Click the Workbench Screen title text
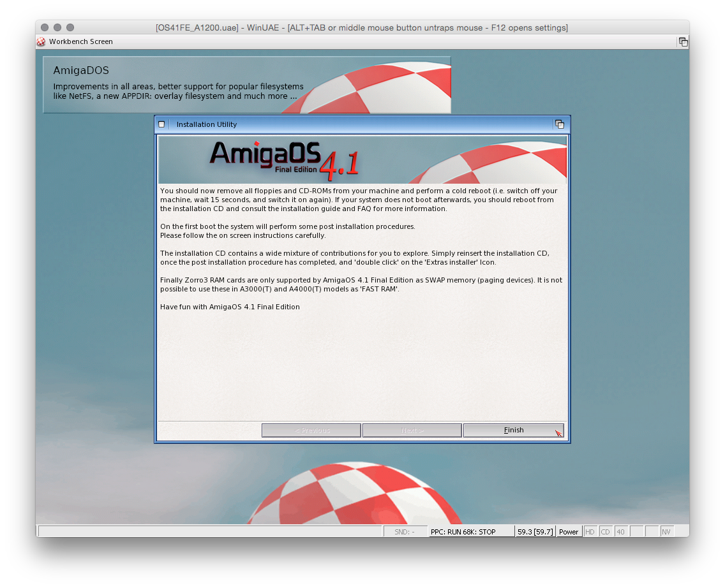The width and height of the screenshot is (725, 588). point(81,41)
